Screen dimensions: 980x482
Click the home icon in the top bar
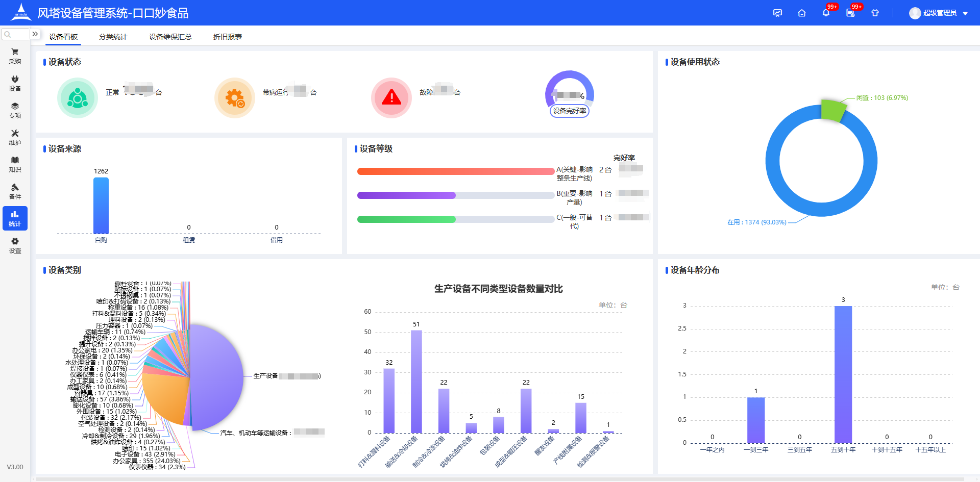click(x=801, y=13)
